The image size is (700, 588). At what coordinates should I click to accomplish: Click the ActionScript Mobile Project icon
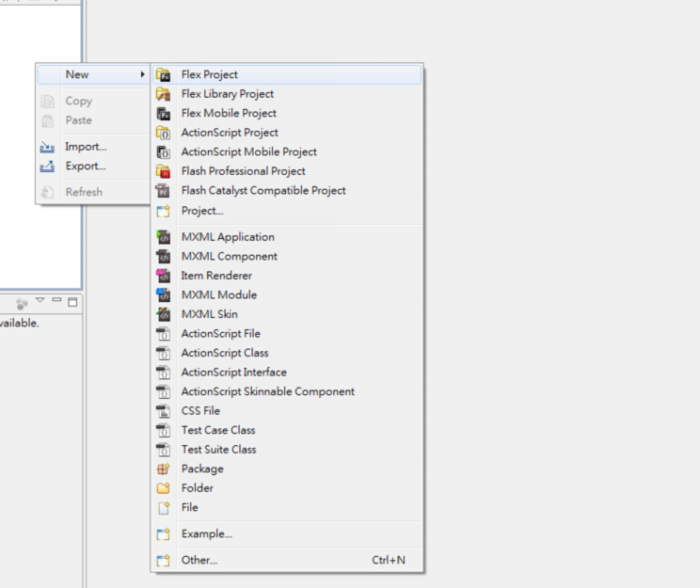coord(164,152)
